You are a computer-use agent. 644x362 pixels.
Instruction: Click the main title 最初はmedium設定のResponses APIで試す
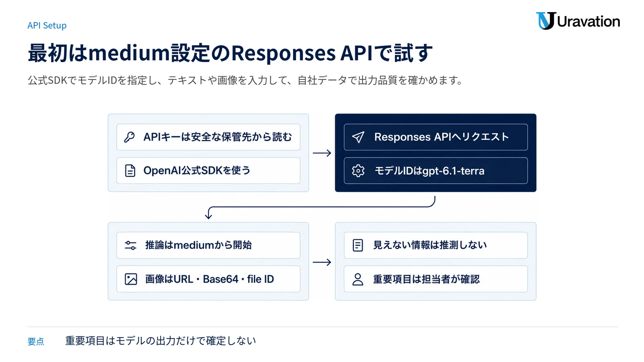230,53
